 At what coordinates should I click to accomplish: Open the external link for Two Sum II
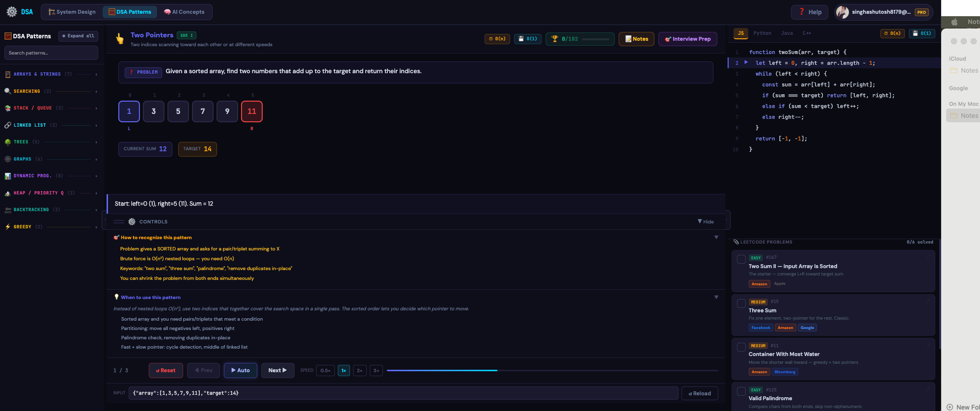click(x=928, y=257)
